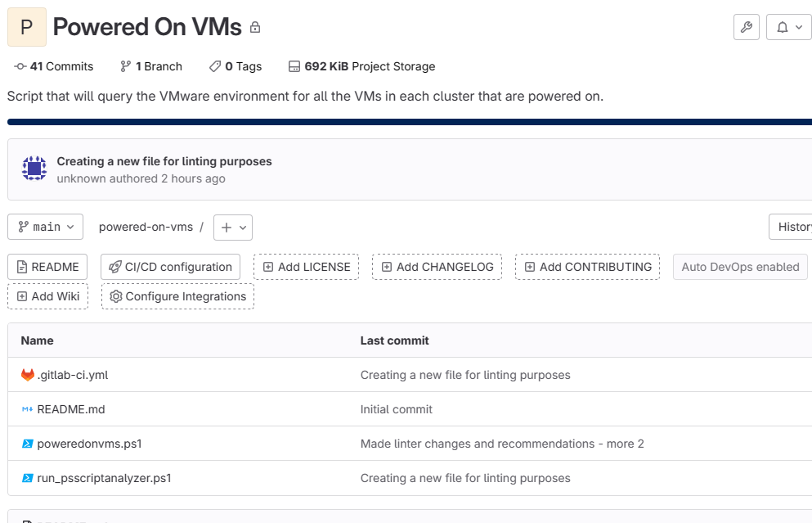Click the wrench project settings icon

tap(746, 27)
